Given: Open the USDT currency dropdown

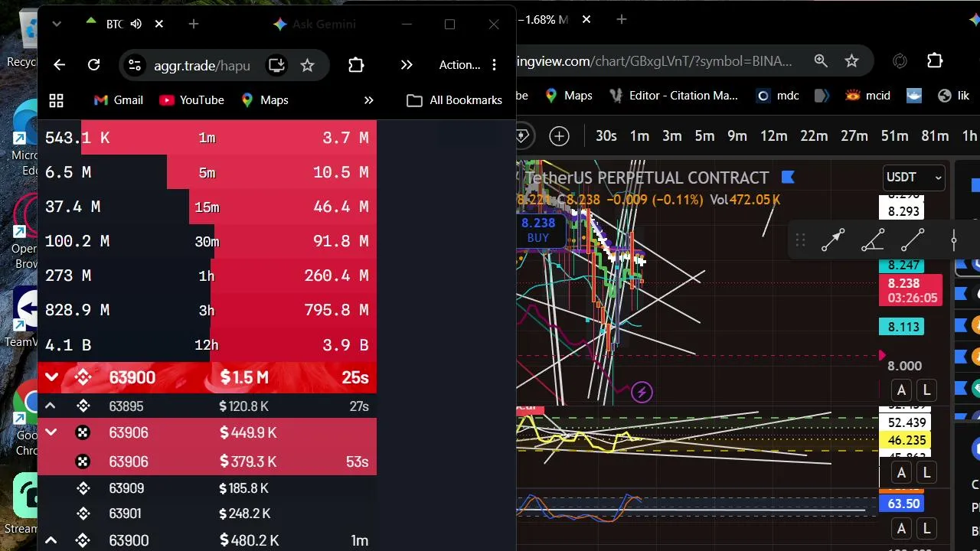Looking at the screenshot, I should pos(913,178).
